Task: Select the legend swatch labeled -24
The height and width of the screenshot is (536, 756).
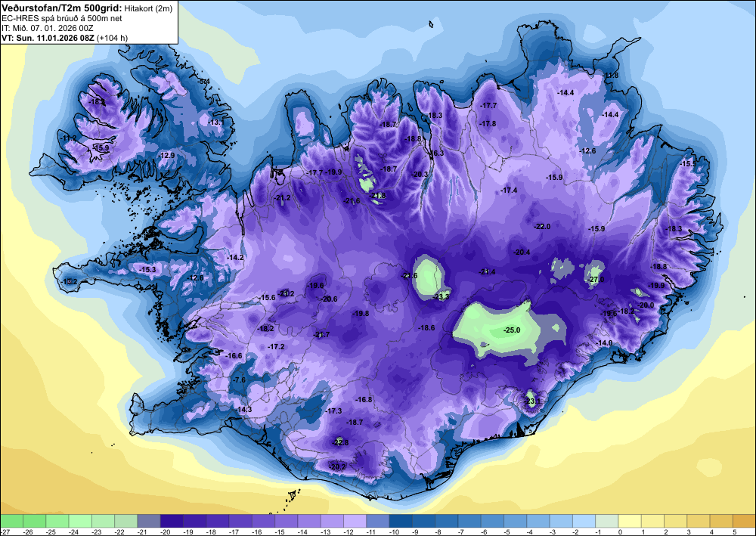Action: pos(80,521)
